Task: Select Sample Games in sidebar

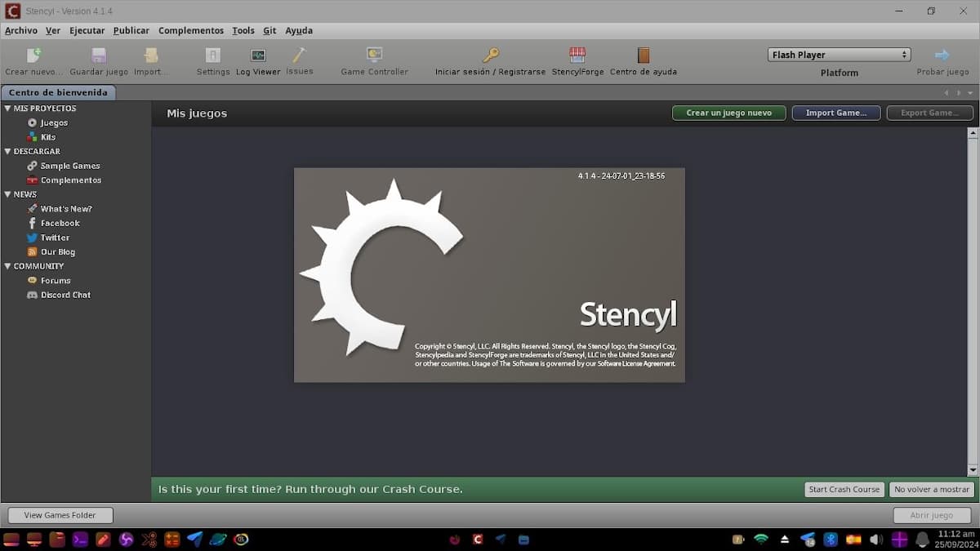Action: (70, 166)
